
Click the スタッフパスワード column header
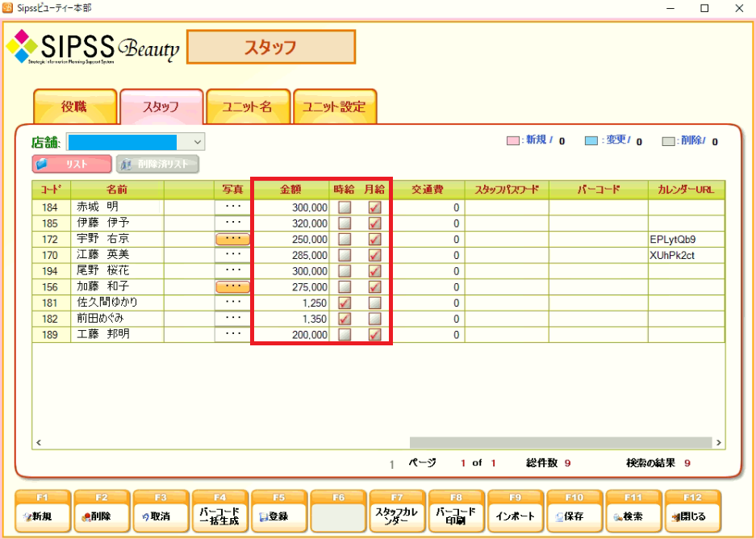click(x=506, y=190)
